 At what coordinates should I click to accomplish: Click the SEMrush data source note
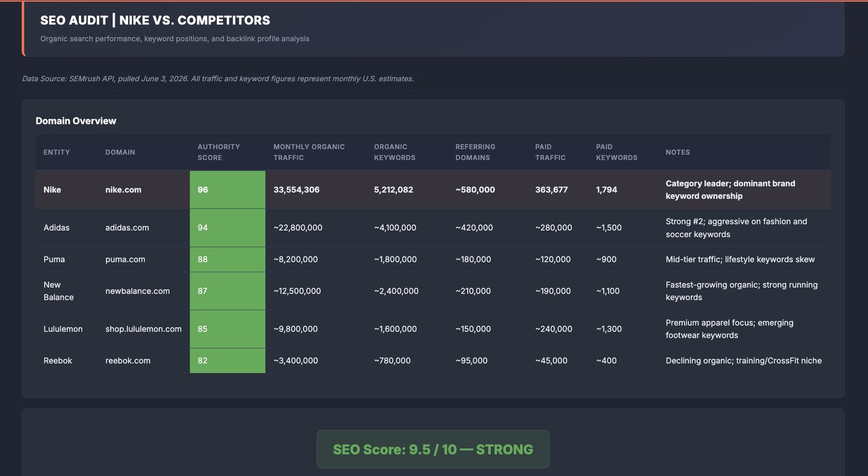click(218, 79)
